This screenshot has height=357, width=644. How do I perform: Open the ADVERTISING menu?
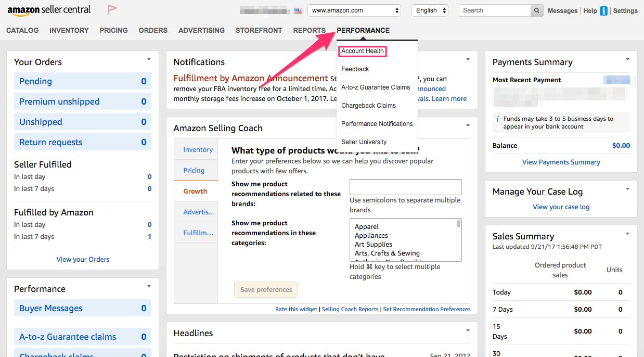(201, 30)
